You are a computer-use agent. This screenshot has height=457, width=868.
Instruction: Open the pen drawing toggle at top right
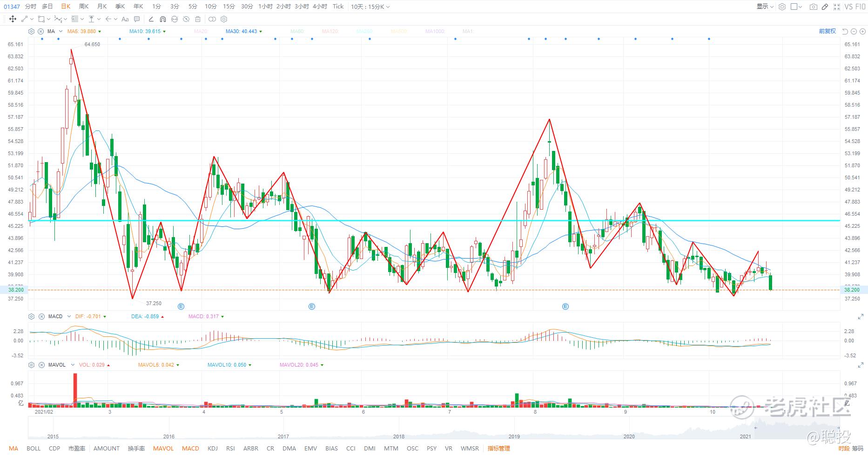point(825,7)
